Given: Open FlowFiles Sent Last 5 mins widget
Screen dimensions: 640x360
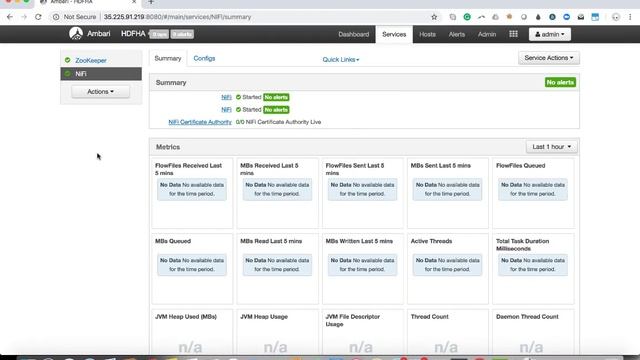Looking at the screenshot, I should point(362,193).
